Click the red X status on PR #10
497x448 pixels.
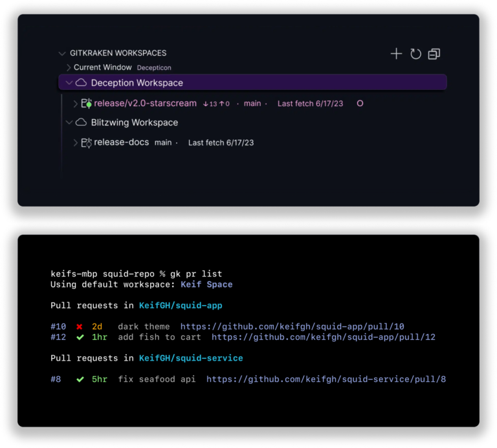click(x=80, y=327)
